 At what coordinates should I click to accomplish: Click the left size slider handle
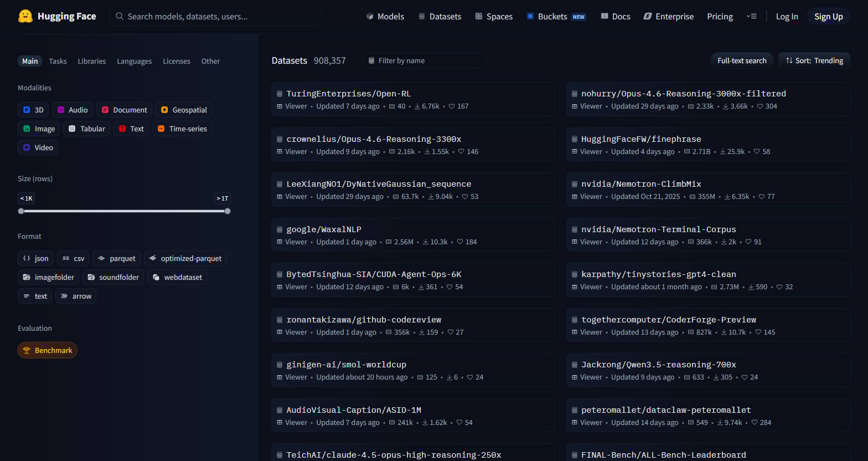21,211
